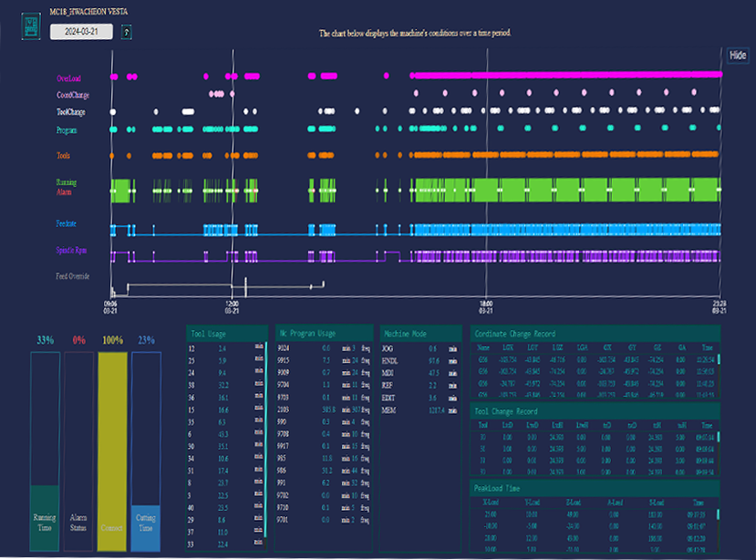Click the PeakLoad Time table scrollbar
The width and height of the screenshot is (756, 560).
(719, 516)
